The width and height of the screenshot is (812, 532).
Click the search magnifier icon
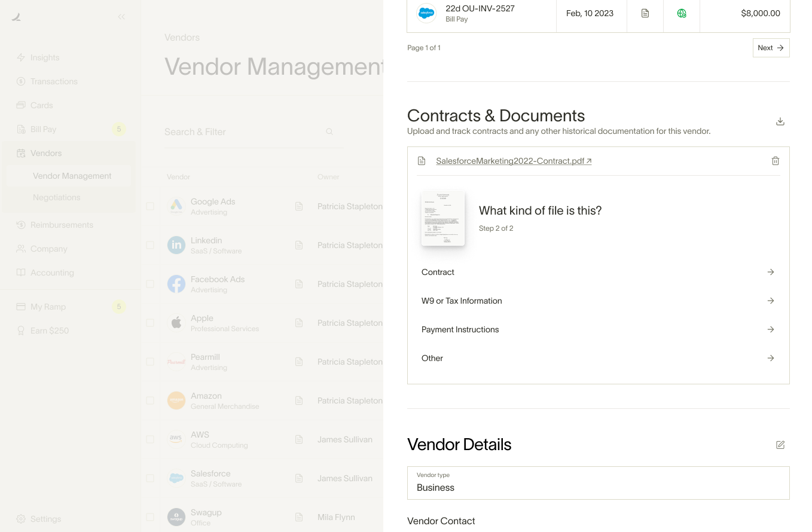pos(329,132)
